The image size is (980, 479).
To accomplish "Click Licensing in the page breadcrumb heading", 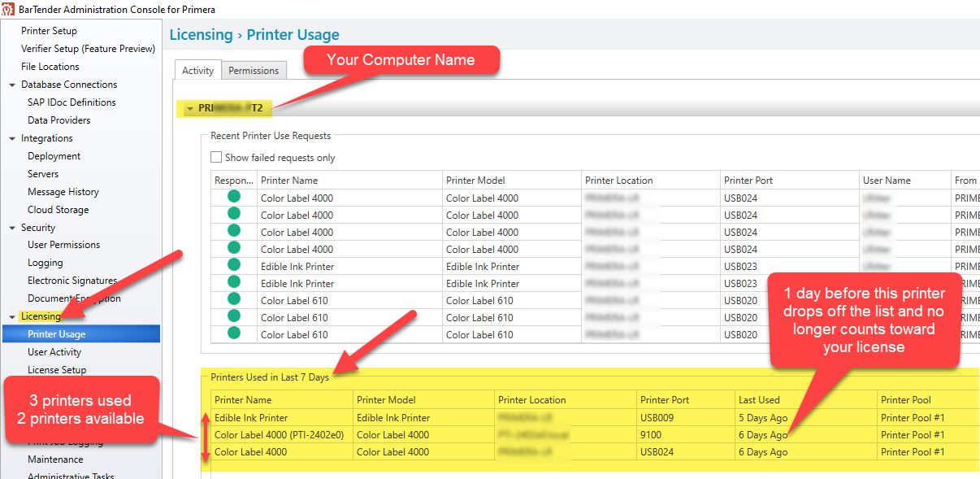I will coord(201,35).
